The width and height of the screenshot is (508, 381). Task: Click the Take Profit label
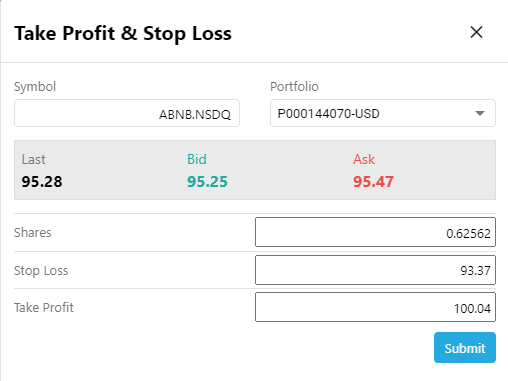coord(44,307)
